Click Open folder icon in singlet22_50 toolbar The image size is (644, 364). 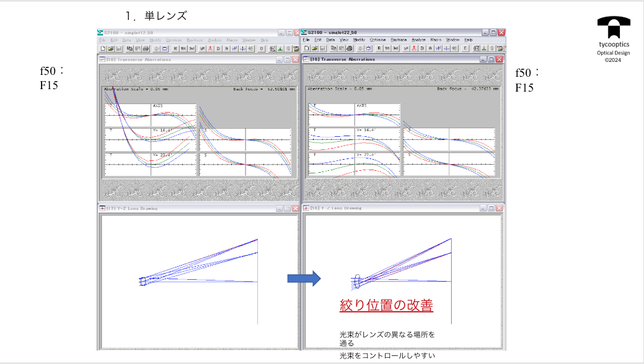pos(314,48)
